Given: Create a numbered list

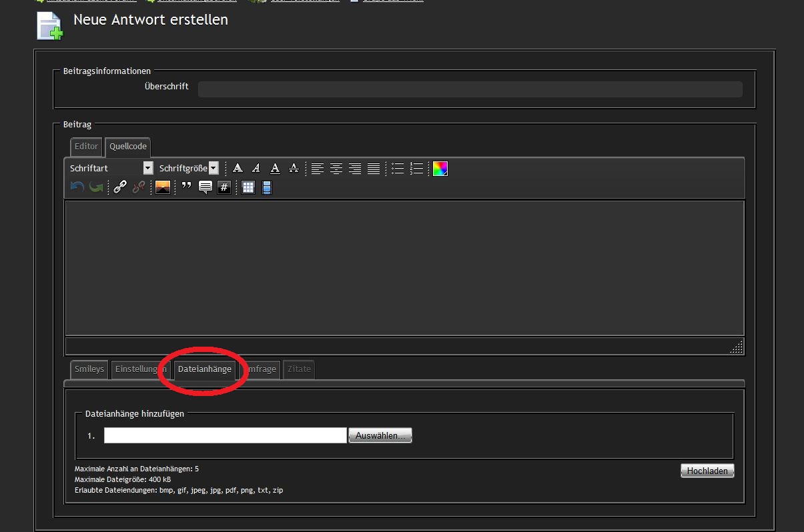Looking at the screenshot, I should coord(416,169).
